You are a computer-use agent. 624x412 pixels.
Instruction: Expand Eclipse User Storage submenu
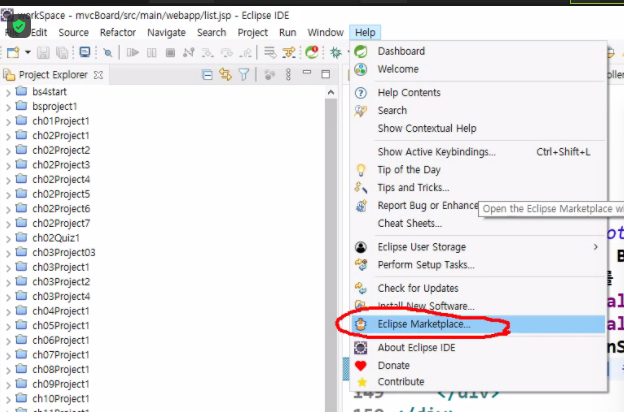coord(478,247)
